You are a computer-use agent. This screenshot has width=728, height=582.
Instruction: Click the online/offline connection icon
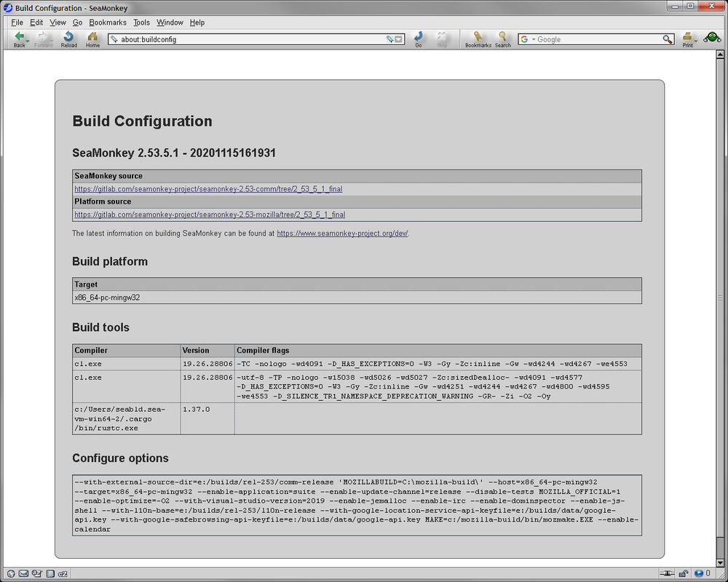(x=667, y=574)
